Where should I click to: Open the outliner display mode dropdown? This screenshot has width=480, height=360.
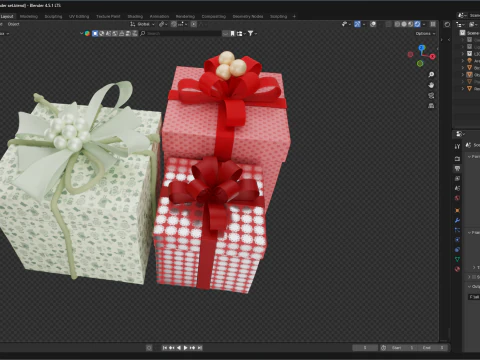point(473,24)
